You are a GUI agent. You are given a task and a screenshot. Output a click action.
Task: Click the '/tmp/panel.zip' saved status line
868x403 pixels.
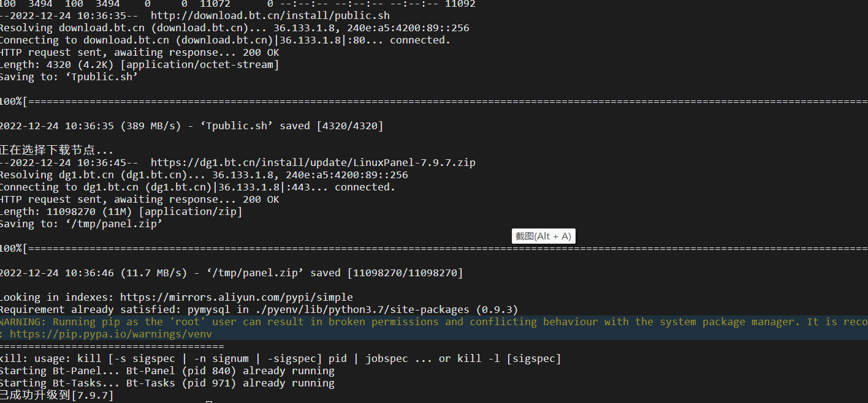pyautogui.click(x=231, y=273)
